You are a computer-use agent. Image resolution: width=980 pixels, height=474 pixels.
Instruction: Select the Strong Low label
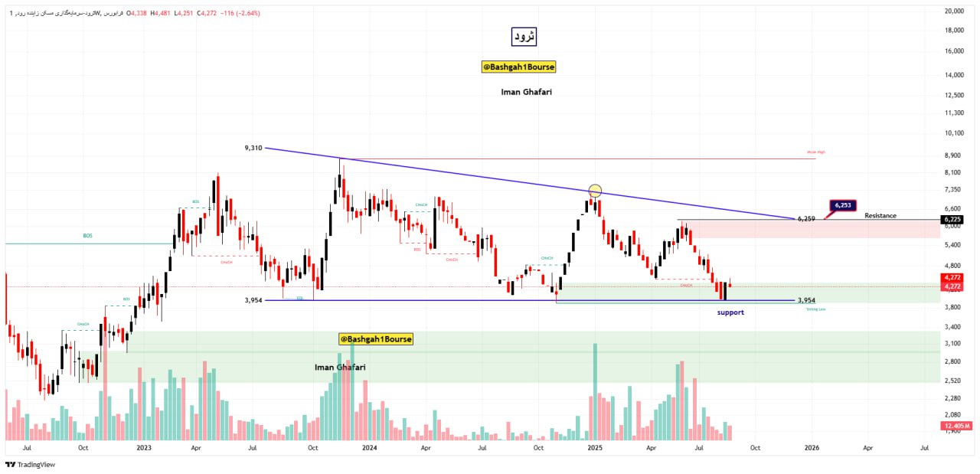[x=816, y=309]
